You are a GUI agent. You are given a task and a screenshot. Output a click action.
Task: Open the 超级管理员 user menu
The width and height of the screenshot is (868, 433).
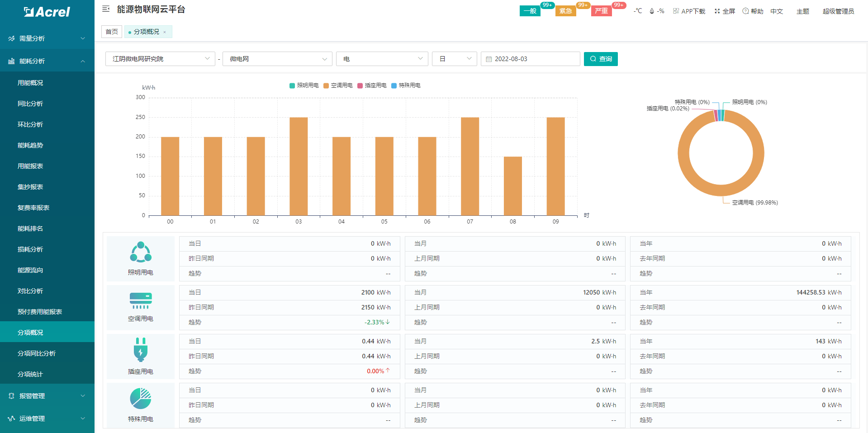pyautogui.click(x=838, y=11)
